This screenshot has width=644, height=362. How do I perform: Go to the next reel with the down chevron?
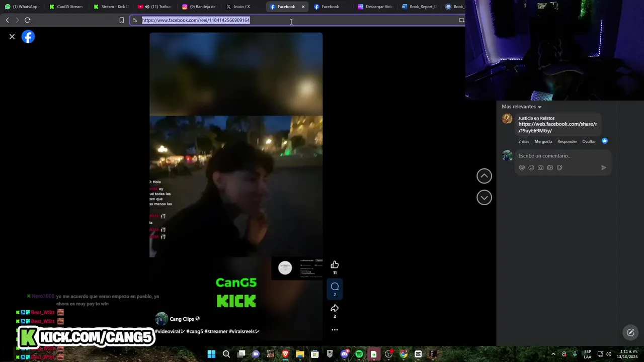point(484,198)
